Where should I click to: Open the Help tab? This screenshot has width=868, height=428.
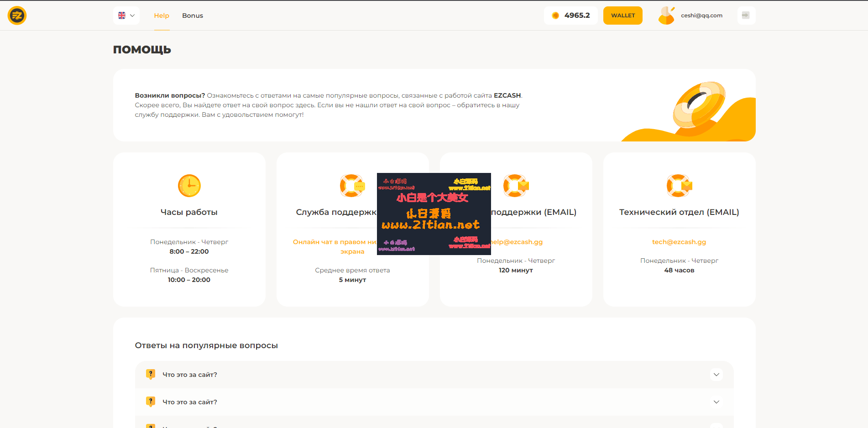(x=162, y=16)
